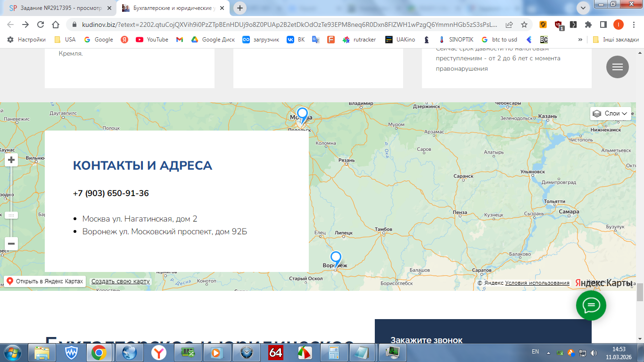Open the UAKino bookmark
This screenshot has width=644, height=362.
(400, 40)
